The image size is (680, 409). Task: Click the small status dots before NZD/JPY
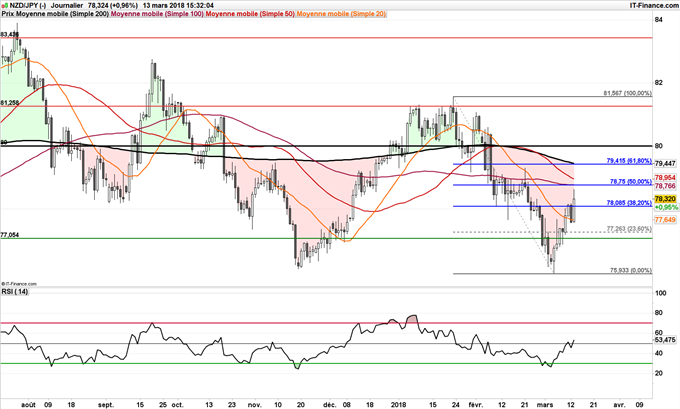[x=4, y=5]
